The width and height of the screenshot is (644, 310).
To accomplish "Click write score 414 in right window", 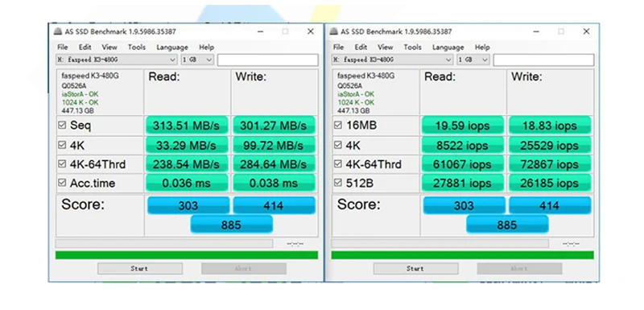I will tap(550, 205).
